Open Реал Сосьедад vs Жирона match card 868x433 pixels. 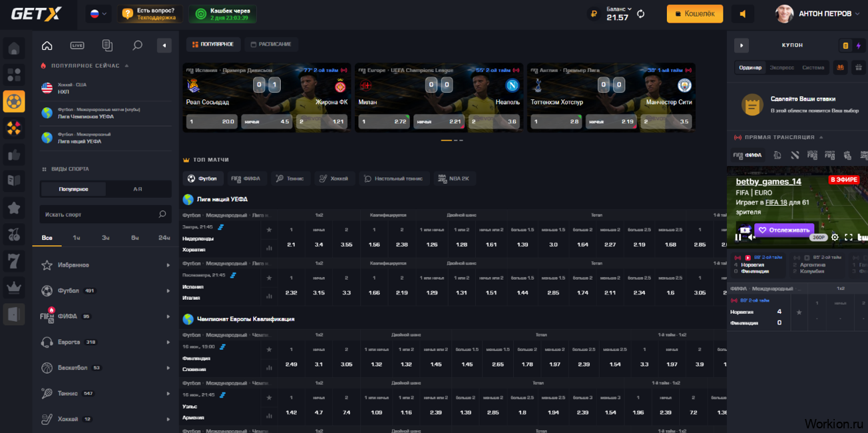coord(266,98)
